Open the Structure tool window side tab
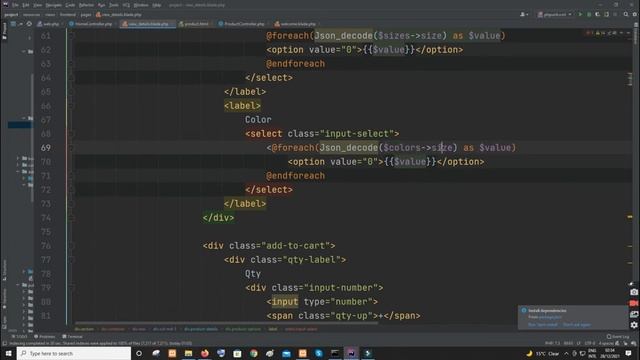This screenshot has width=640, height=360. tap(4, 270)
